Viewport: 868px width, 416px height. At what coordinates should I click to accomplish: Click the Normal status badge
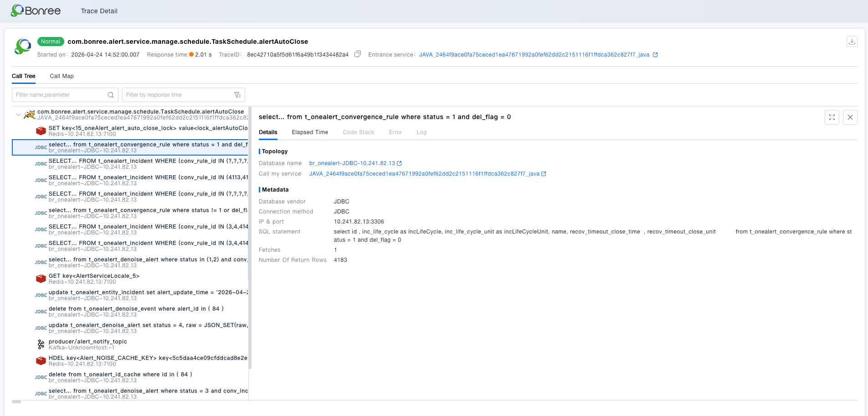(x=51, y=42)
